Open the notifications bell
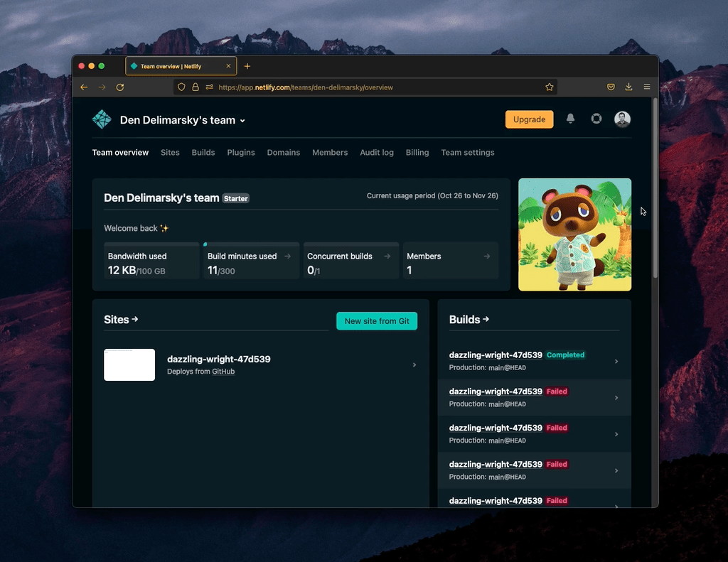Screen dimensions: 728x562 click(x=570, y=119)
